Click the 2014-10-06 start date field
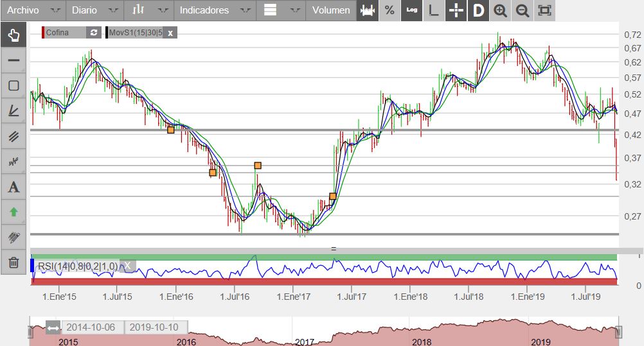 [91, 327]
